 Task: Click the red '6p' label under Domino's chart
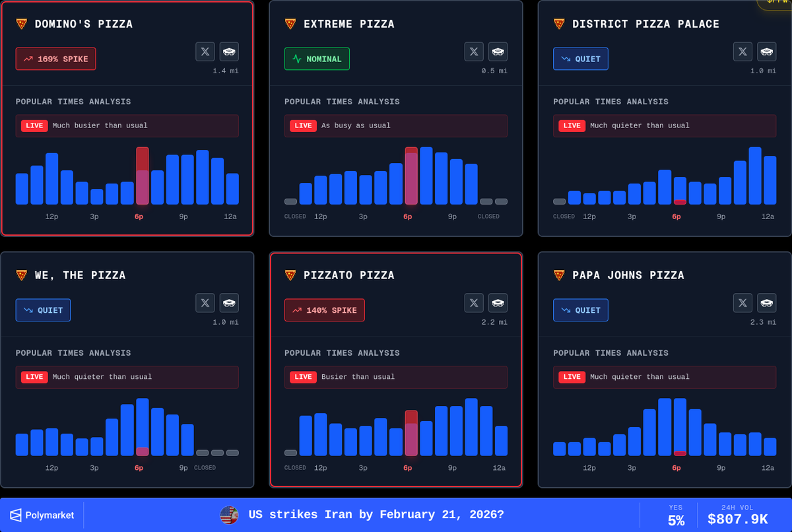coord(139,216)
